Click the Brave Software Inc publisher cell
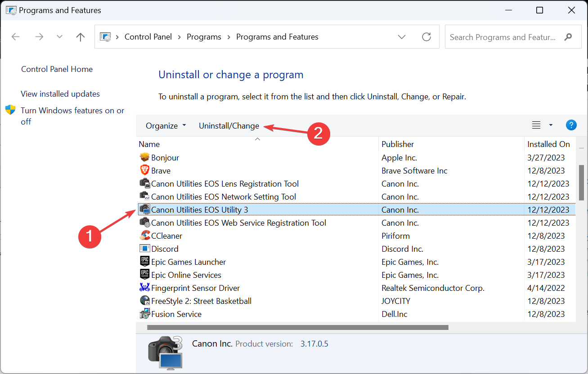 pos(414,171)
